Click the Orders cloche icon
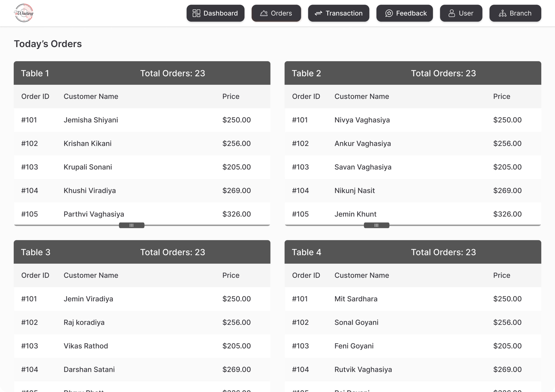This screenshot has width=555, height=392. click(x=264, y=13)
